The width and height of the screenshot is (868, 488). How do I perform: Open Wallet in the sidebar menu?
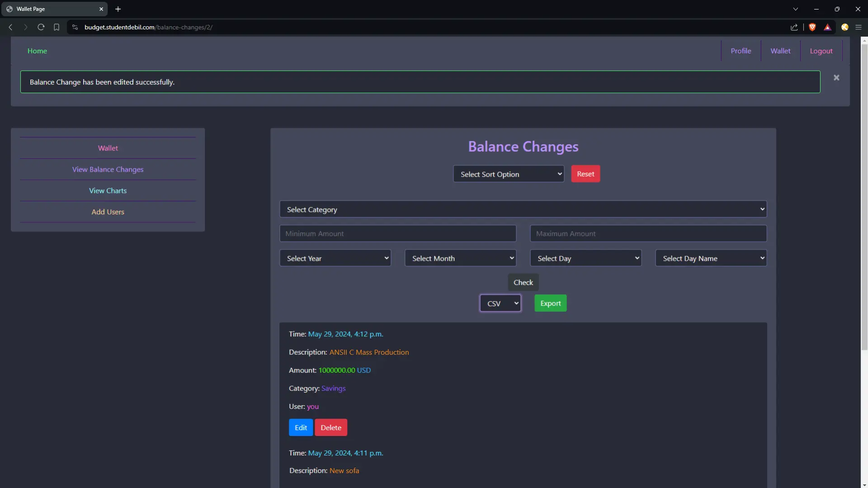(x=108, y=148)
